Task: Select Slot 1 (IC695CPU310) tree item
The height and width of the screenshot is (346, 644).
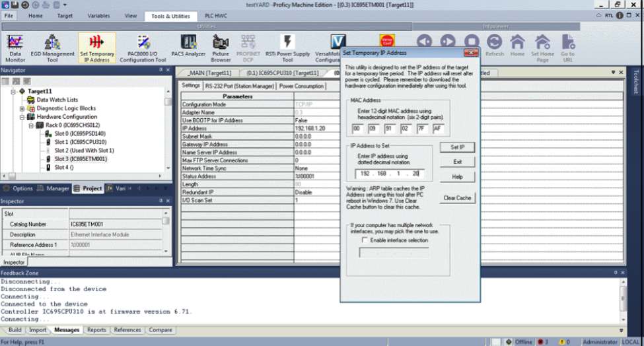Action: pos(81,142)
